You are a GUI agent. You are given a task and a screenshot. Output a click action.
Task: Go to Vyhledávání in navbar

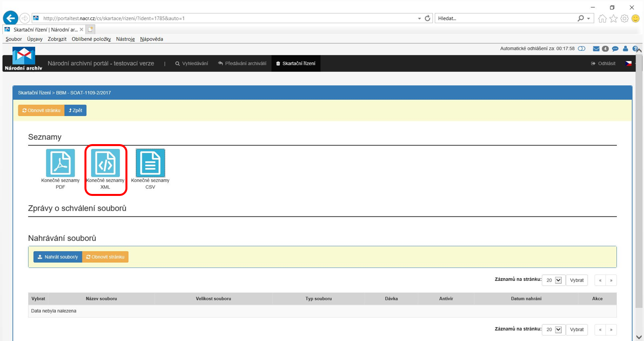click(x=192, y=64)
